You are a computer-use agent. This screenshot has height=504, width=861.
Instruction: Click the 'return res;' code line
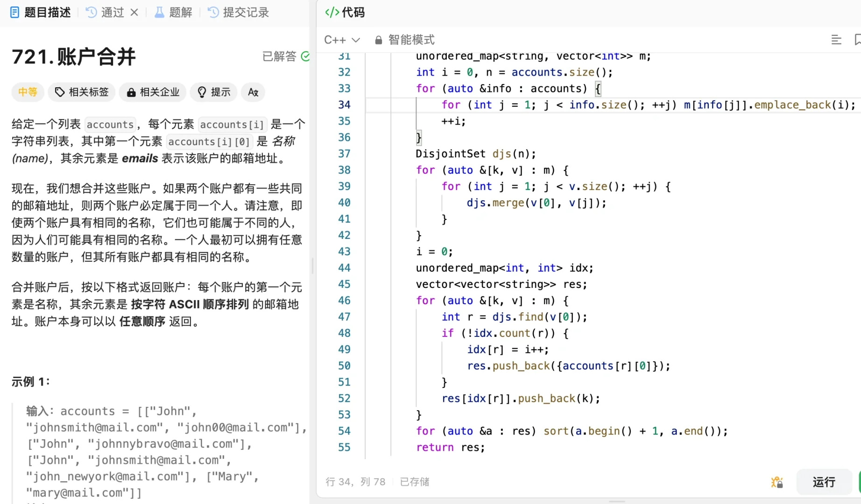pyautogui.click(x=450, y=447)
